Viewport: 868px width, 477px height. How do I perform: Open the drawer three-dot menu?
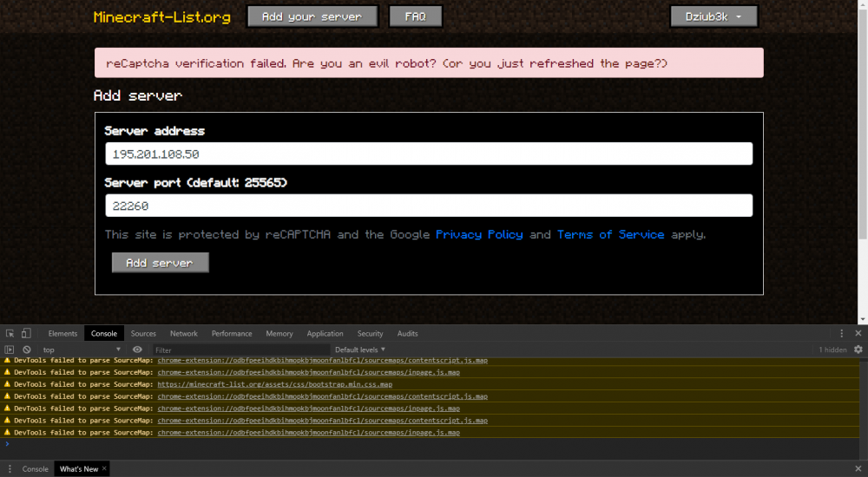pos(10,468)
